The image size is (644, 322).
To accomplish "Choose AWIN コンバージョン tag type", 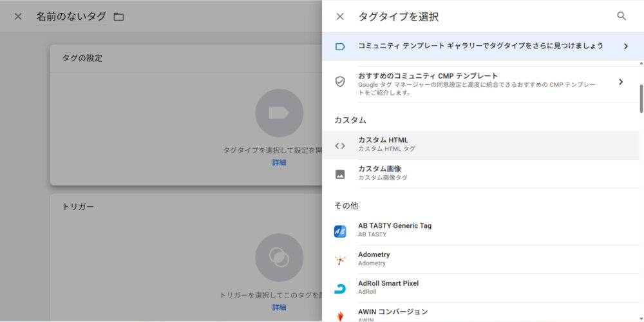I will tap(393, 312).
